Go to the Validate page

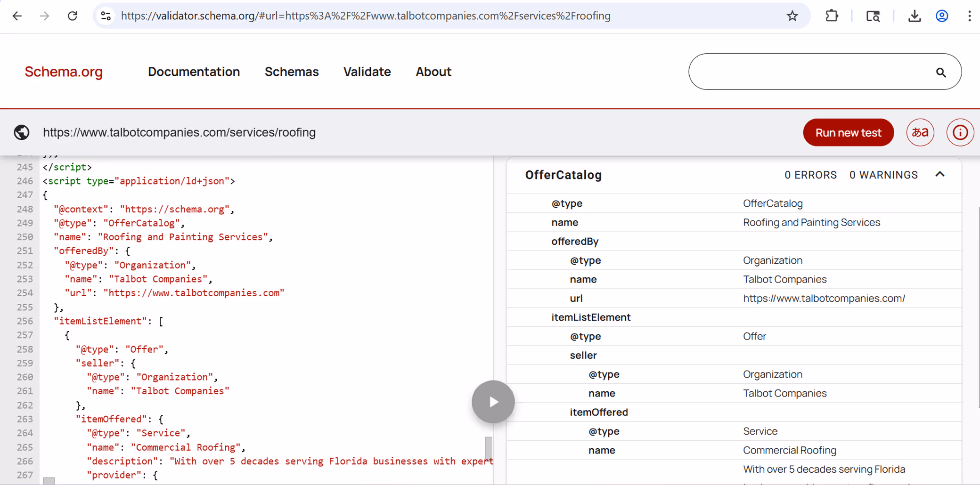(367, 72)
